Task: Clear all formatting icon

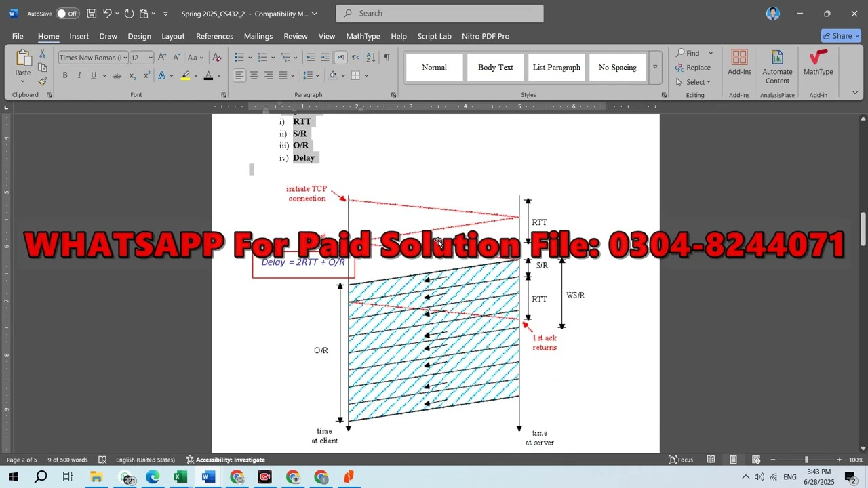Action: pyautogui.click(x=217, y=58)
